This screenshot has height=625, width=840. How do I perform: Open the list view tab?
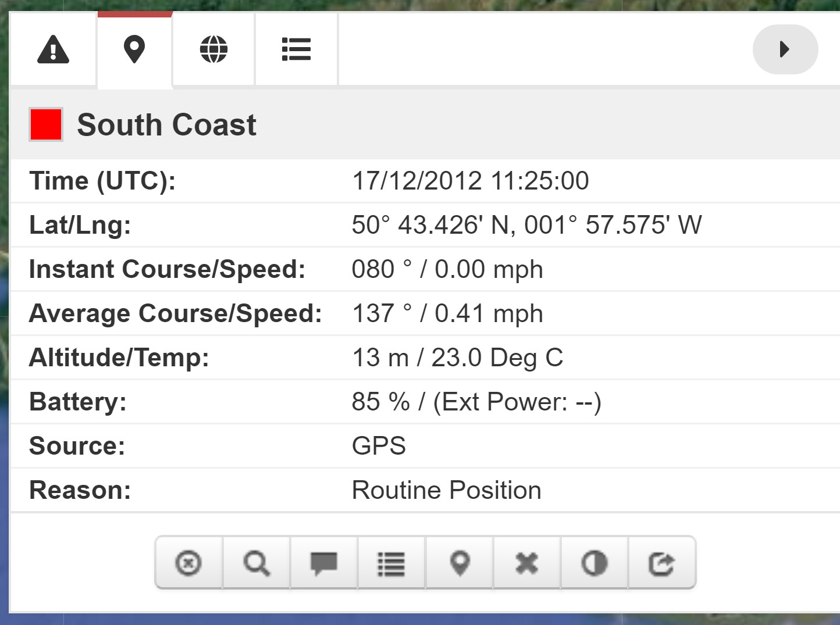(x=296, y=49)
